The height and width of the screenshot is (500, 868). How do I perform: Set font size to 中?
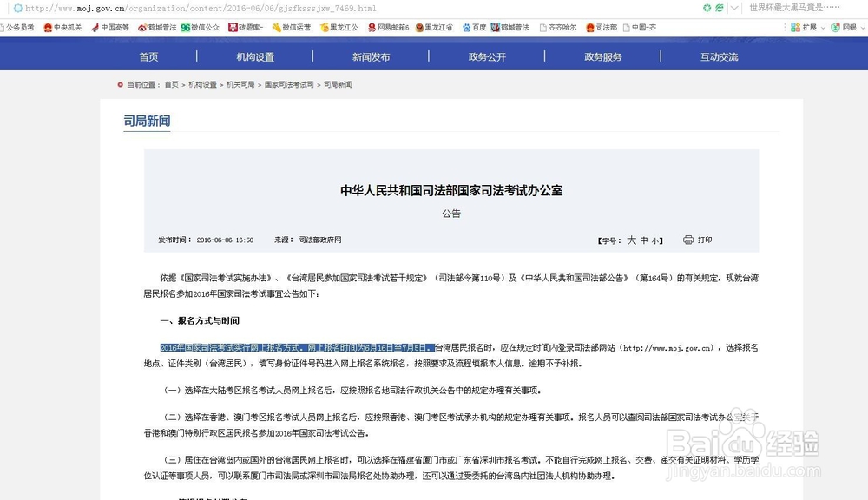pos(644,240)
